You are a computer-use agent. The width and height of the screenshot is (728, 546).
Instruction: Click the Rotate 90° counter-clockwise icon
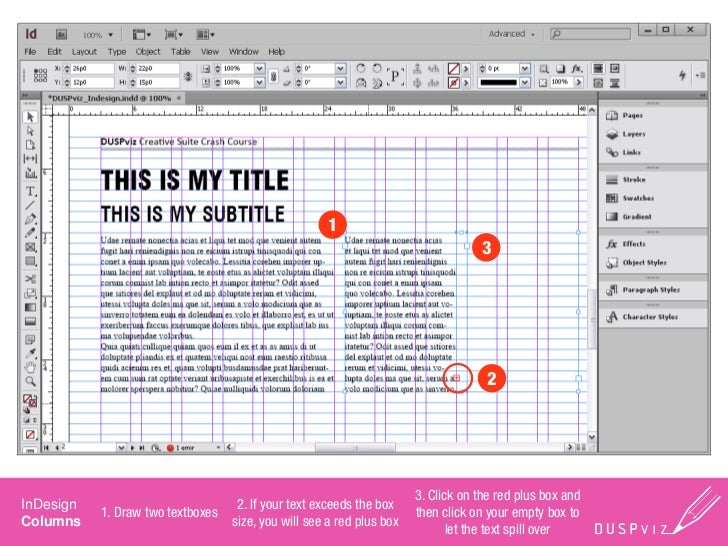click(x=377, y=69)
